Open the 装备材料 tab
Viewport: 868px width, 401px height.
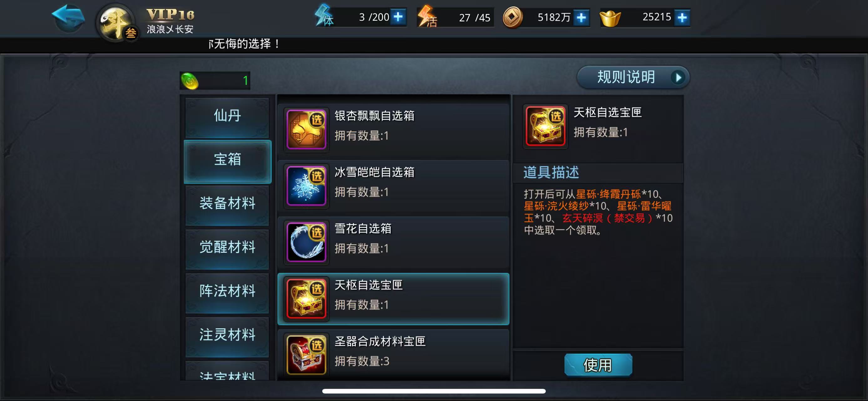[227, 203]
